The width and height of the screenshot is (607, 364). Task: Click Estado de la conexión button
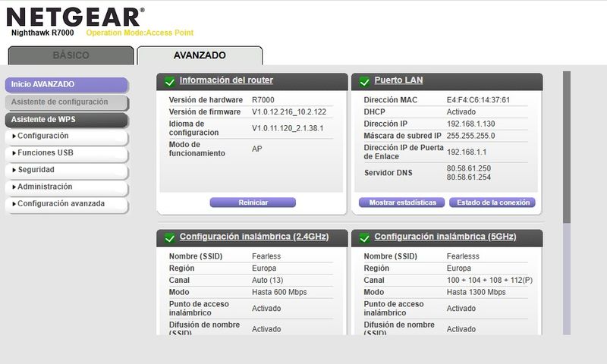point(492,202)
